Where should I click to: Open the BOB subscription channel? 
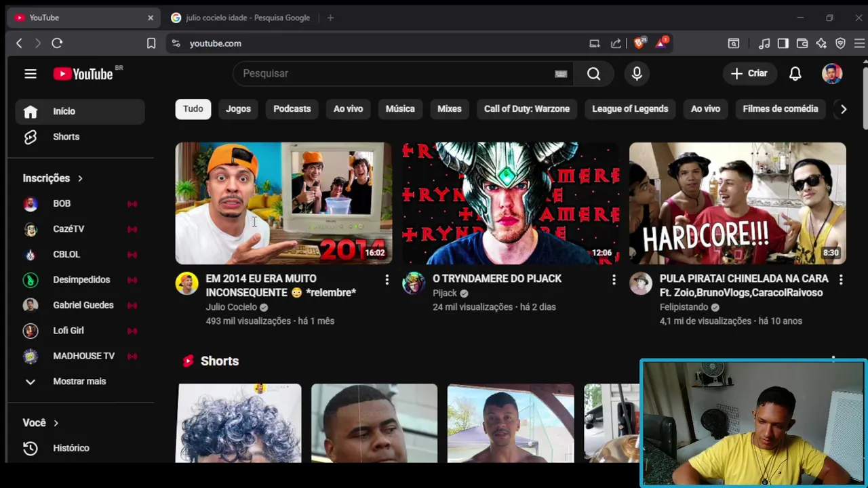point(80,203)
